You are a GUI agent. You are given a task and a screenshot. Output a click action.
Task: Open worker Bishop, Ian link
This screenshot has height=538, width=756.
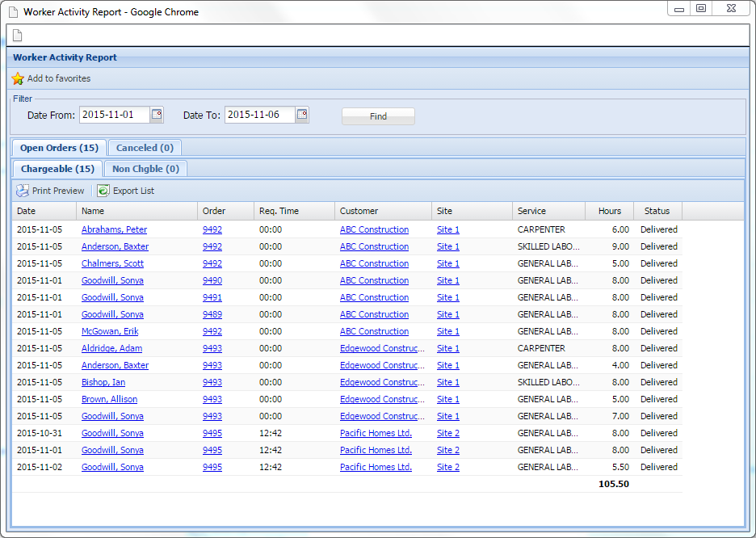coord(103,382)
